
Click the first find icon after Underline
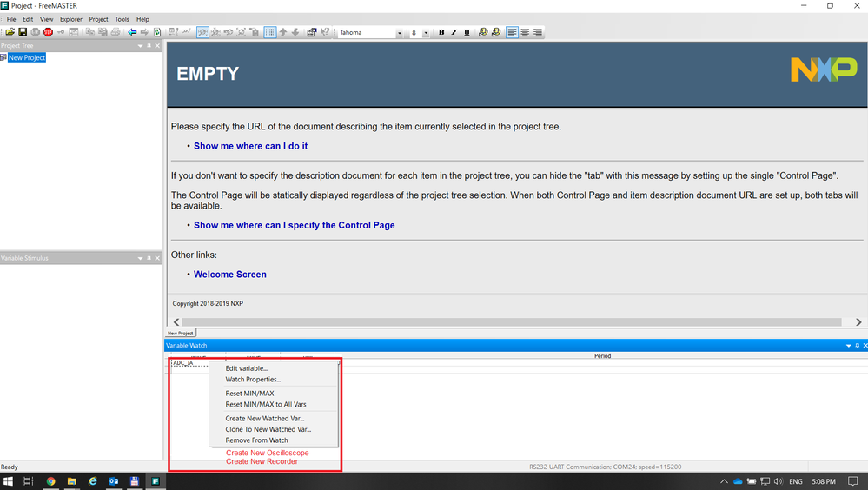[483, 32]
